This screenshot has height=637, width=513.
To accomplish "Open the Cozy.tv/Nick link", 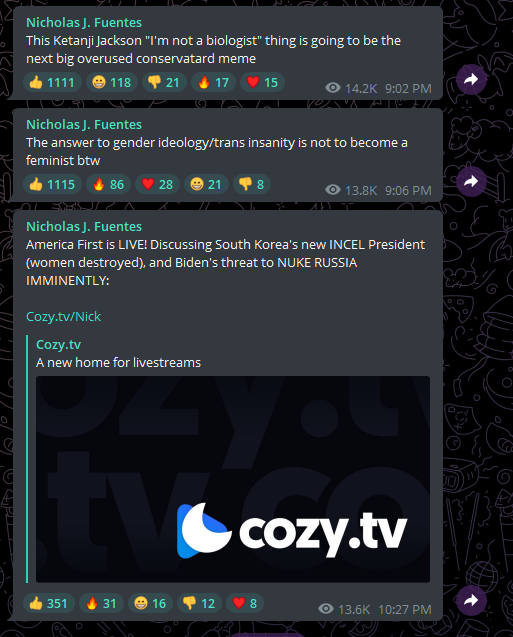I will 63,316.
